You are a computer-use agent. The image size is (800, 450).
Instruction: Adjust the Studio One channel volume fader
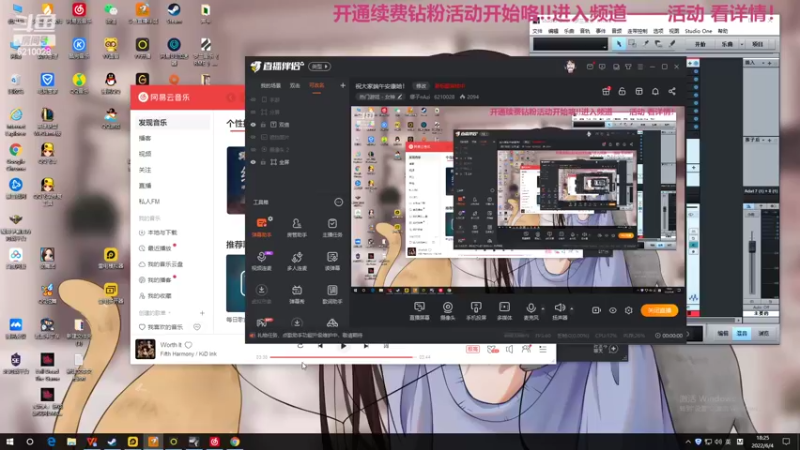coord(752,246)
